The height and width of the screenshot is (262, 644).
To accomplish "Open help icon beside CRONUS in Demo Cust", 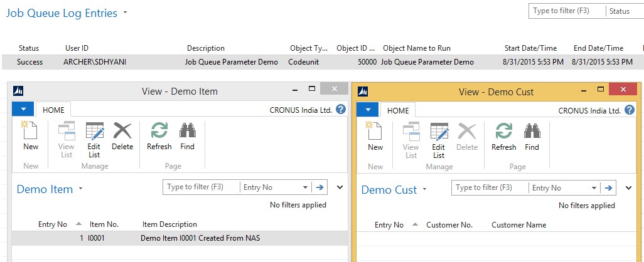I will tap(629, 110).
